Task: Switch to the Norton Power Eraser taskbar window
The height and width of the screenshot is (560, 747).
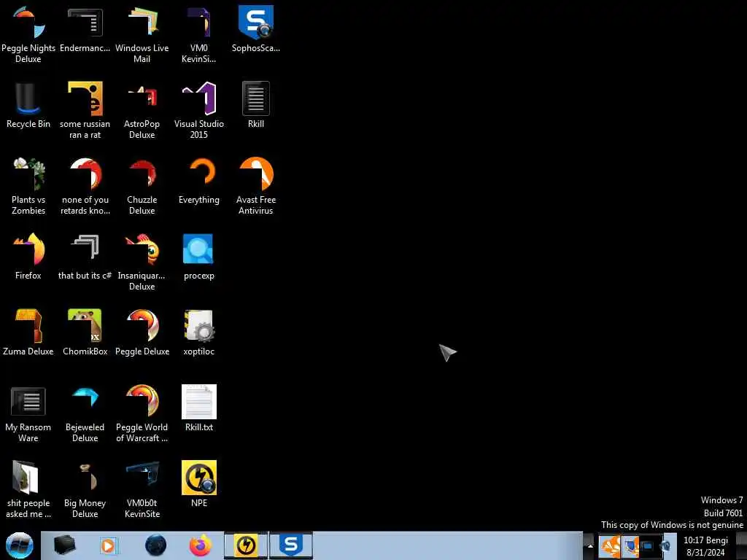Action: pos(246,545)
